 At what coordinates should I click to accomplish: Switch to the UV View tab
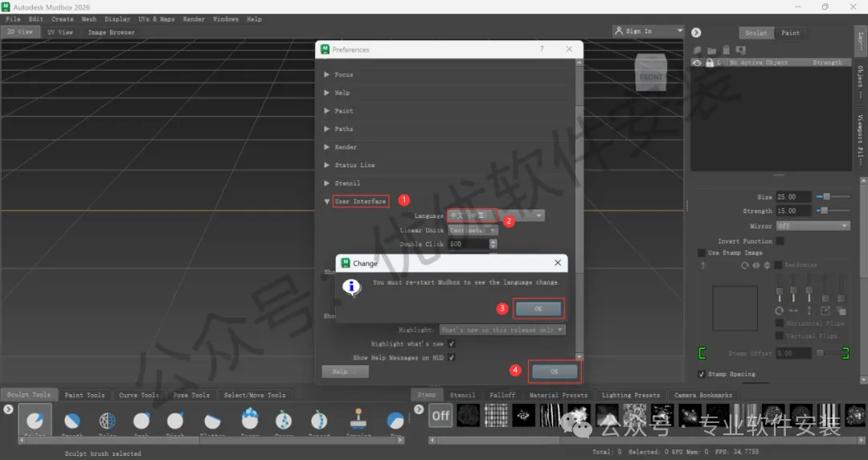pyautogui.click(x=59, y=32)
